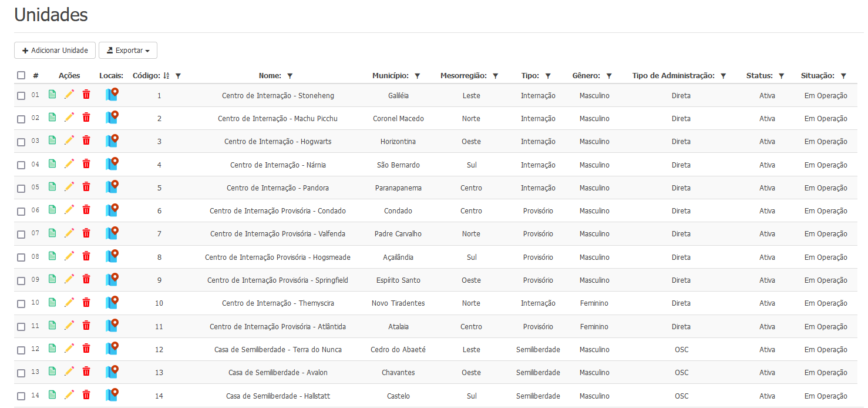The width and height of the screenshot is (868, 408).
Task: Filter by Tipo de Administração column
Action: point(724,76)
